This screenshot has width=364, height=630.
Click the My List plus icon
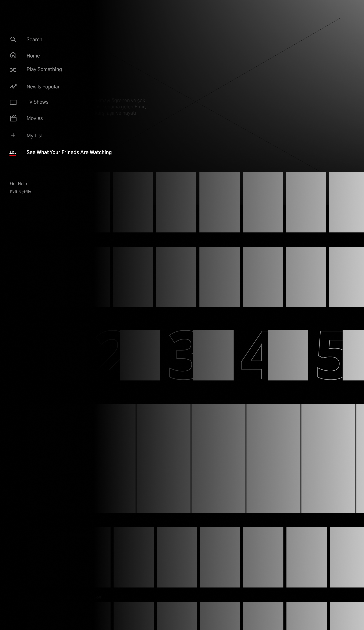click(13, 135)
